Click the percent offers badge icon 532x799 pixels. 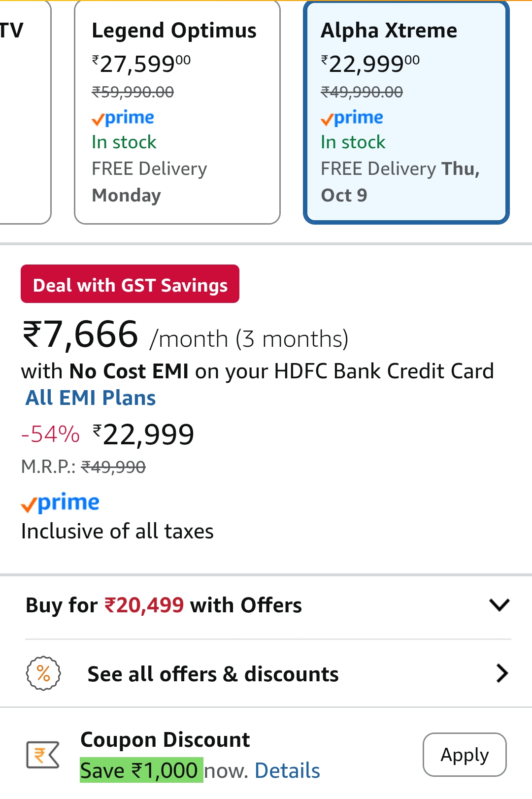(43, 673)
